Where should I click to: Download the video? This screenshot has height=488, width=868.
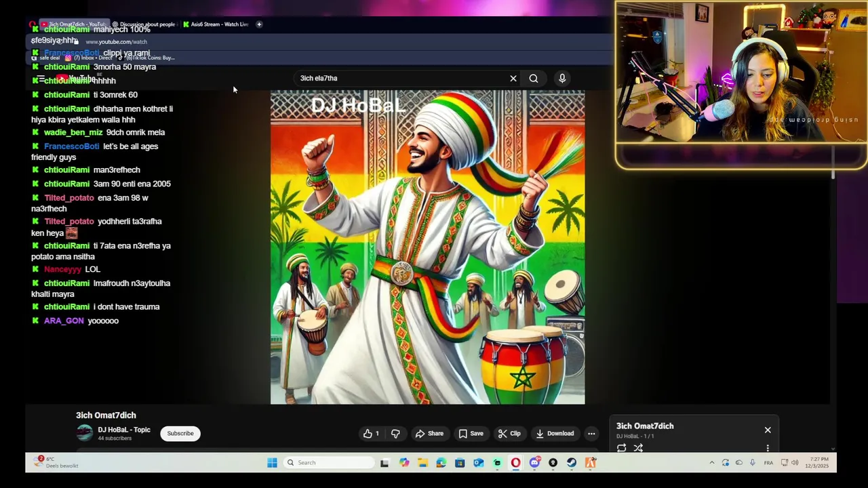click(x=555, y=434)
